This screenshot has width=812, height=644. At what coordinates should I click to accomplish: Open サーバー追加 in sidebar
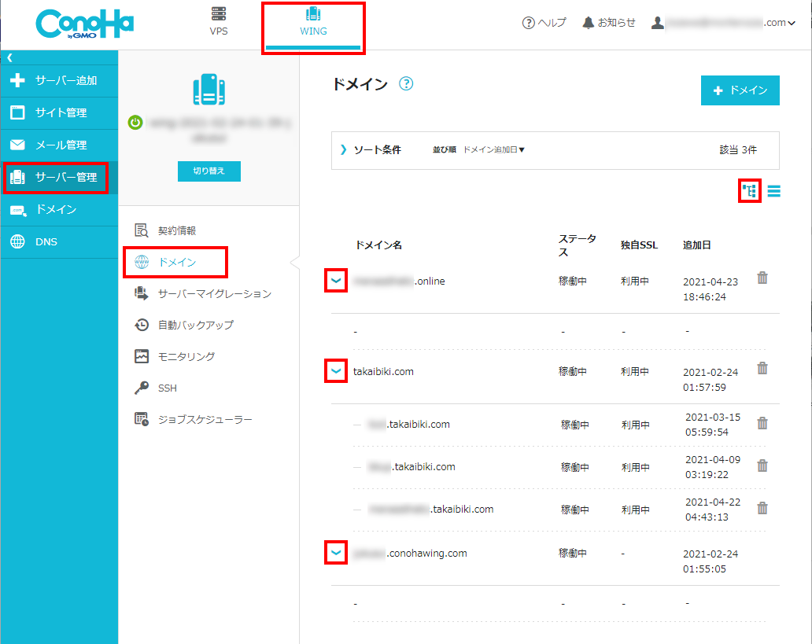click(x=59, y=81)
